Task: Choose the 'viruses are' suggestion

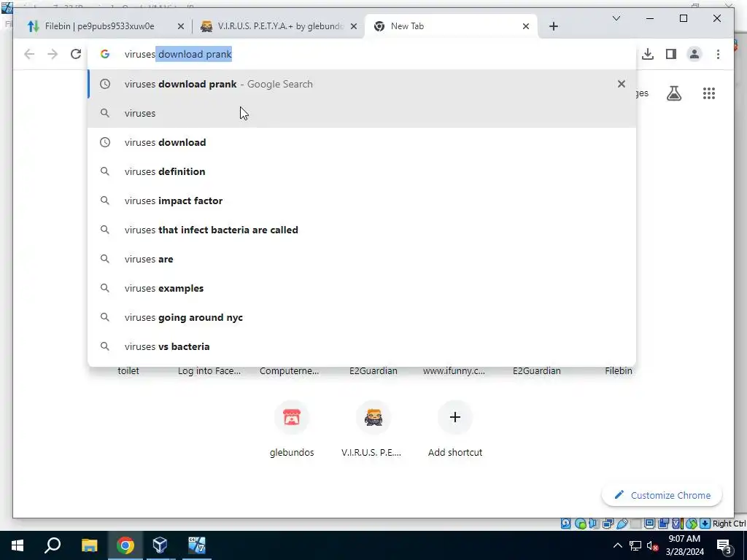Action: coord(362,259)
